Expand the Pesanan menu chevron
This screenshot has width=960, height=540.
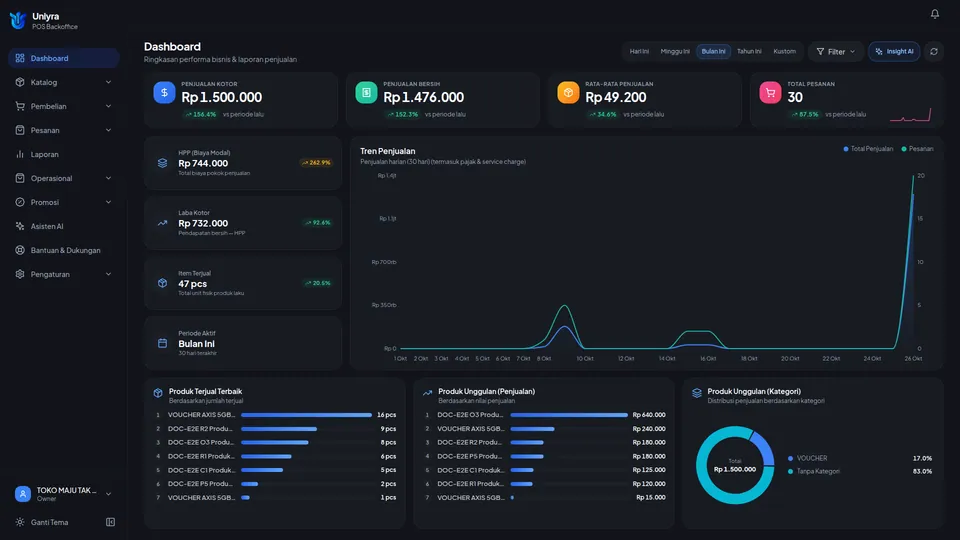point(108,130)
